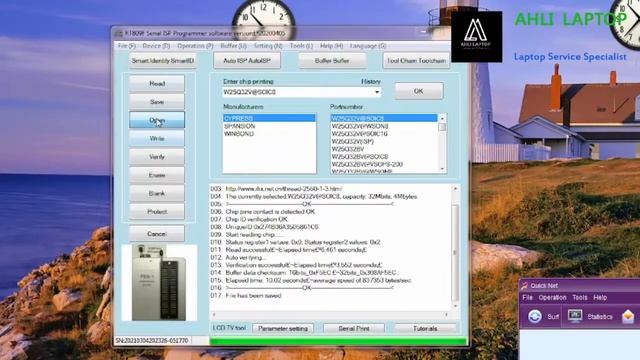Open the Operation (P) menu

(x=195, y=46)
